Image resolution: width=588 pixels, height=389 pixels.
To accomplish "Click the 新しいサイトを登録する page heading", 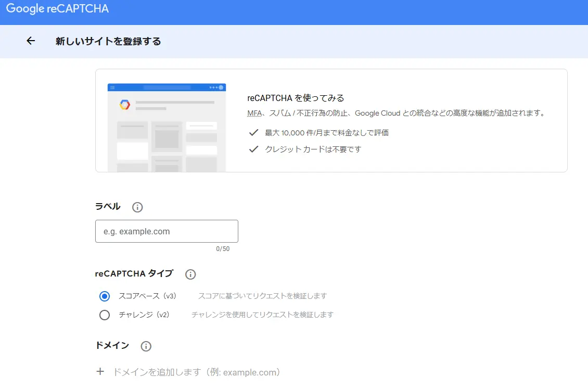I will (x=108, y=42).
